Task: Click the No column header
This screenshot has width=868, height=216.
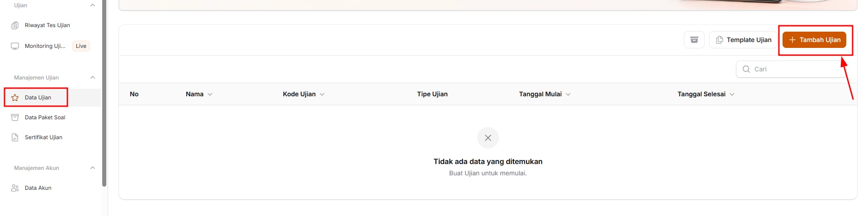Action: (134, 94)
